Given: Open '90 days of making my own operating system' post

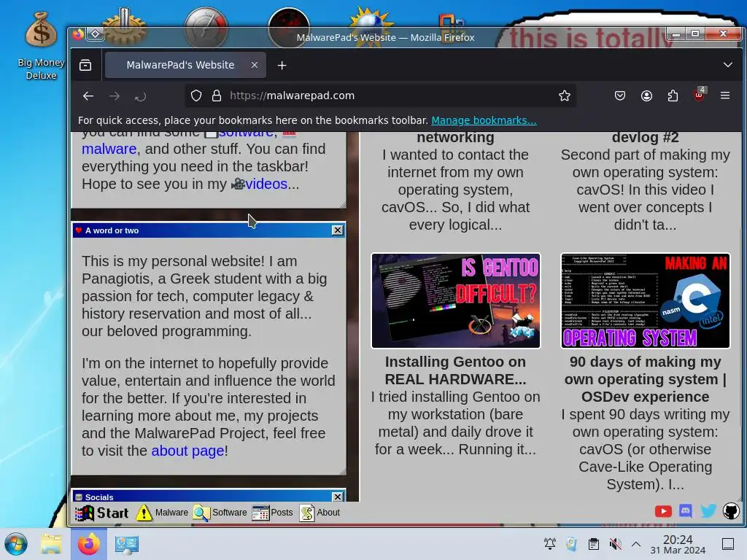Looking at the screenshot, I should tap(645, 379).
